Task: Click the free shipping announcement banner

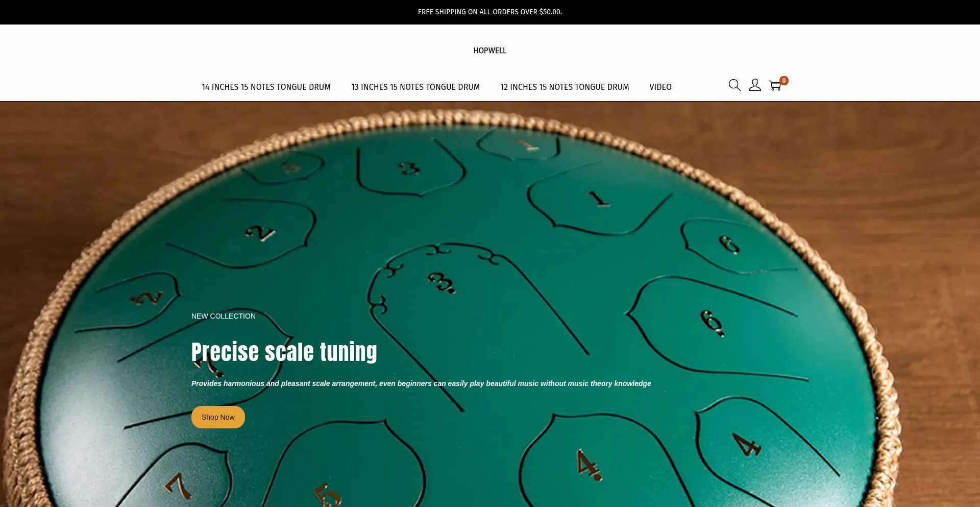Action: [x=489, y=12]
